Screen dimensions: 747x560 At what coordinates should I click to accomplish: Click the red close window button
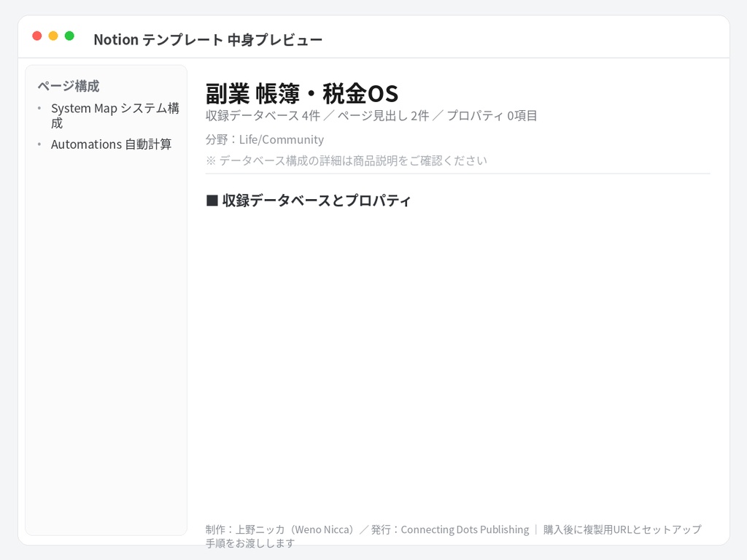tap(37, 36)
